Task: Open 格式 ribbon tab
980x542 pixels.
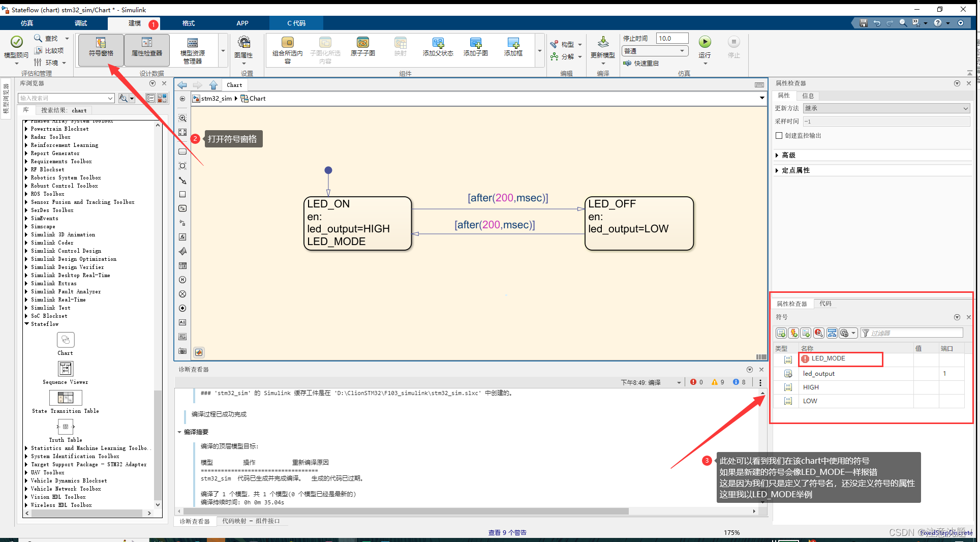Action: coord(189,23)
